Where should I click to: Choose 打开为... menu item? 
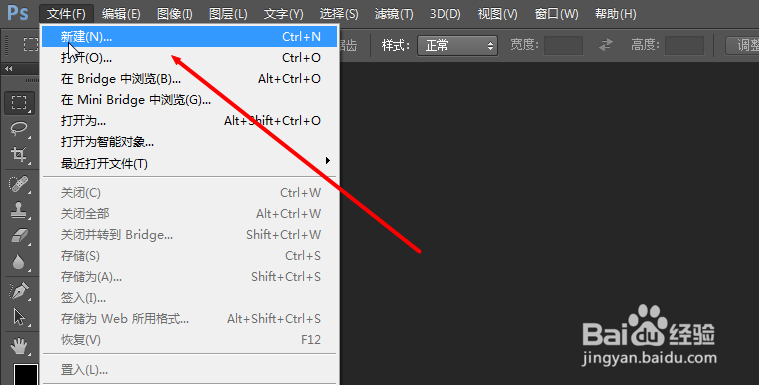tap(189, 121)
